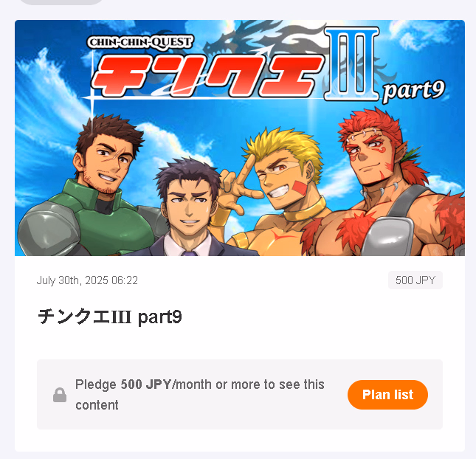Click the CHIN-CHIN-QUEST logo text in banner

(x=140, y=42)
